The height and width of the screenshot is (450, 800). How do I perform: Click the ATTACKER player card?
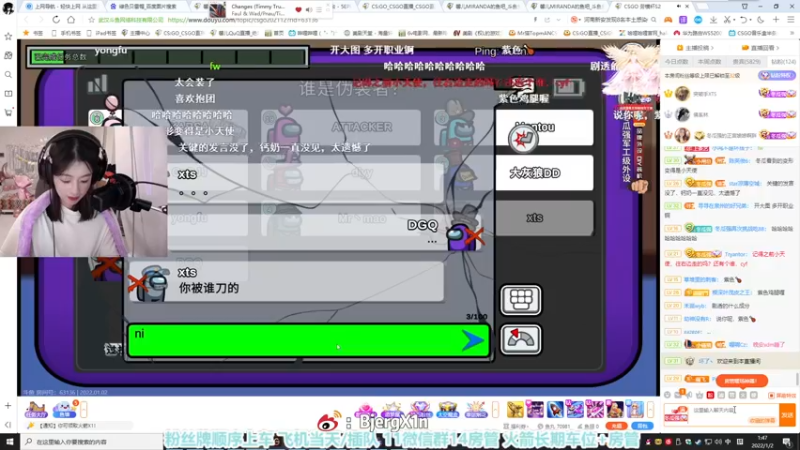click(x=341, y=127)
